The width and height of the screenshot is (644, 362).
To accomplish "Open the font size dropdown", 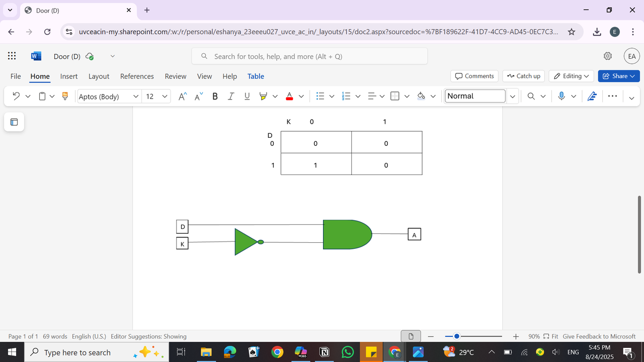I will click(x=164, y=96).
